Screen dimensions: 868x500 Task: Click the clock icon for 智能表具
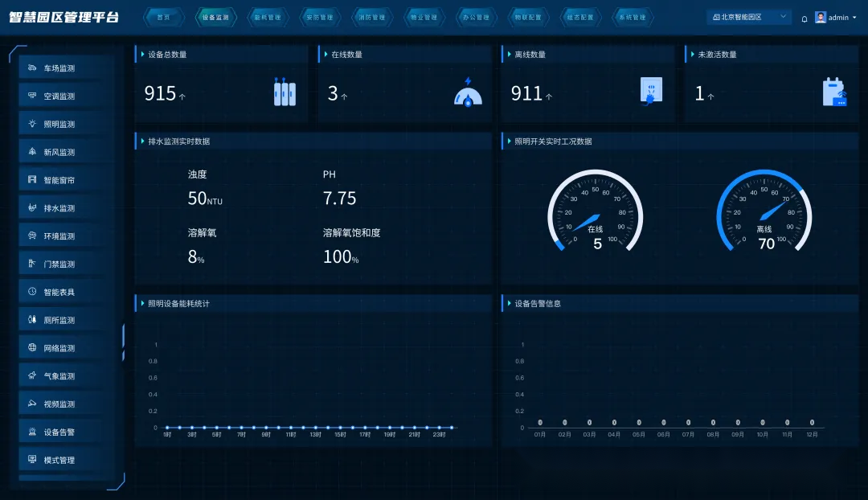pos(32,292)
